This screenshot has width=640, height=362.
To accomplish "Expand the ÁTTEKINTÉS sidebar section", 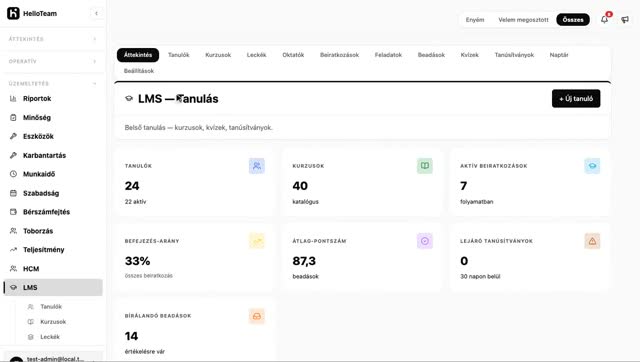I will (x=53, y=39).
